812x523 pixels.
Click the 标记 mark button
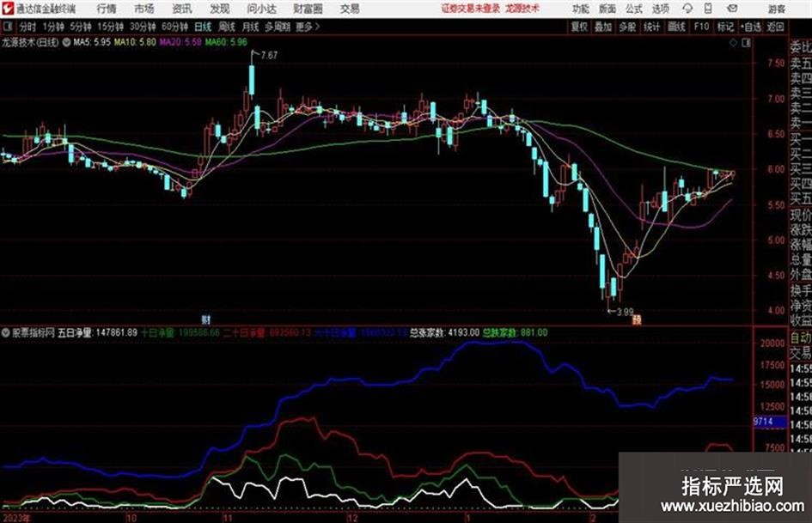pyautogui.click(x=725, y=27)
